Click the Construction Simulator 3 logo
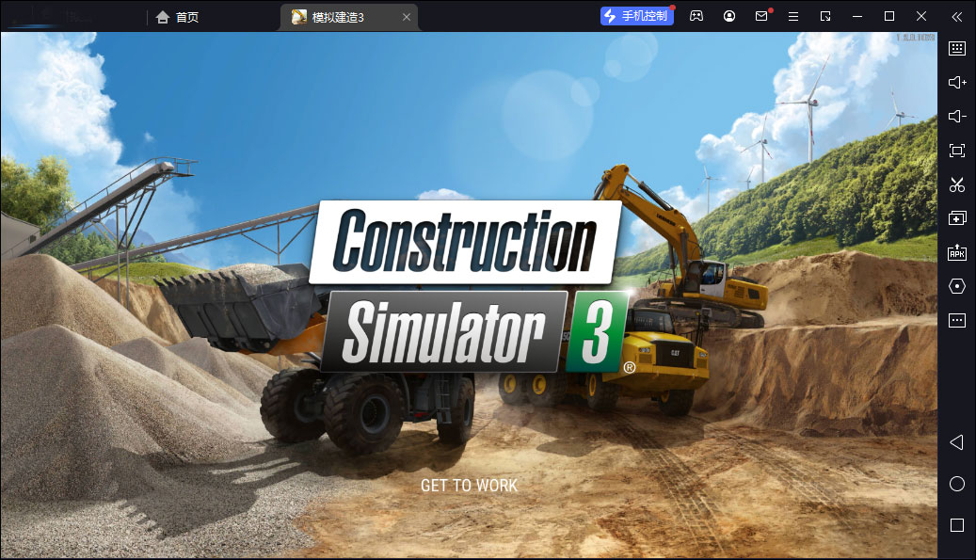The height and width of the screenshot is (560, 976). click(472, 286)
